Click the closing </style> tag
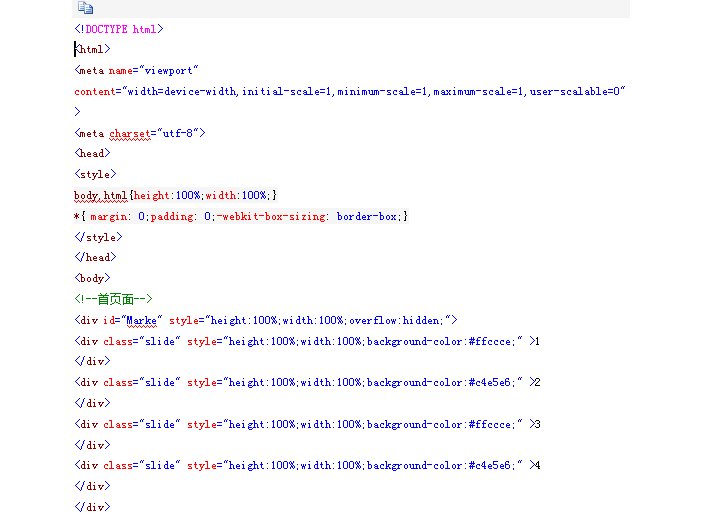The height and width of the screenshot is (518, 716). coord(98,237)
